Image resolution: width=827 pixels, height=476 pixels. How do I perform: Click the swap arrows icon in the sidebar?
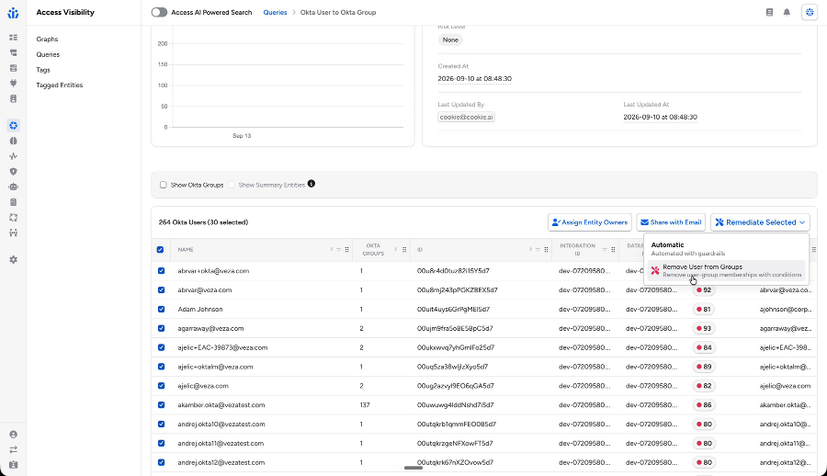click(13, 450)
